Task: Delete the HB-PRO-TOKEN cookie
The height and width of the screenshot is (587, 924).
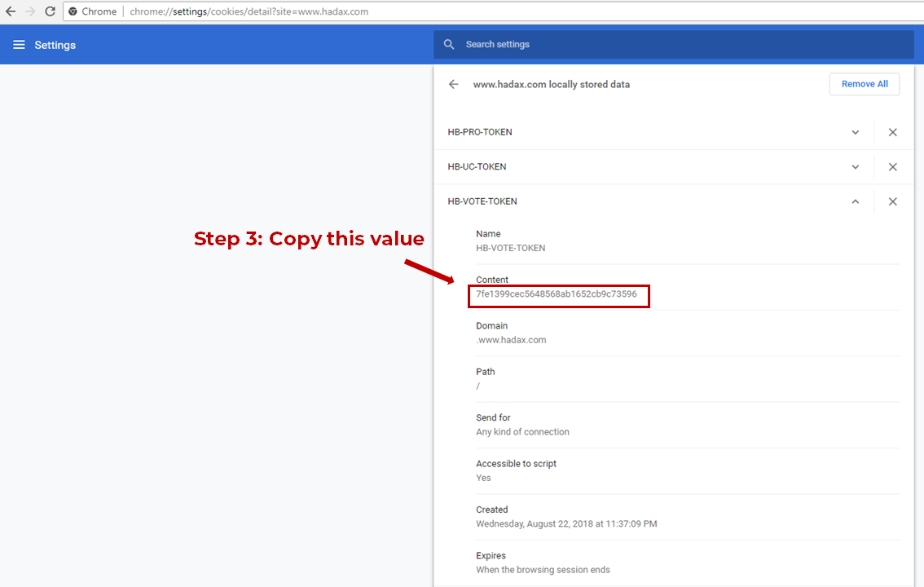Action: (x=893, y=132)
